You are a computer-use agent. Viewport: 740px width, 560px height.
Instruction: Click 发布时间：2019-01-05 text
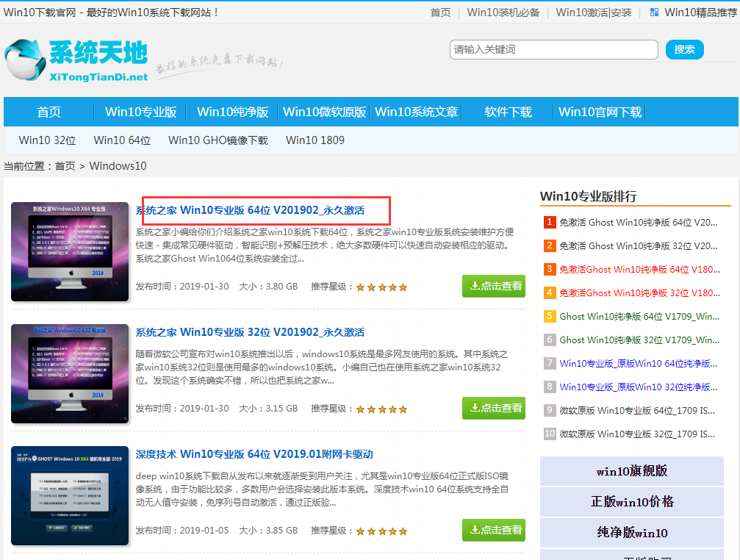182,531
